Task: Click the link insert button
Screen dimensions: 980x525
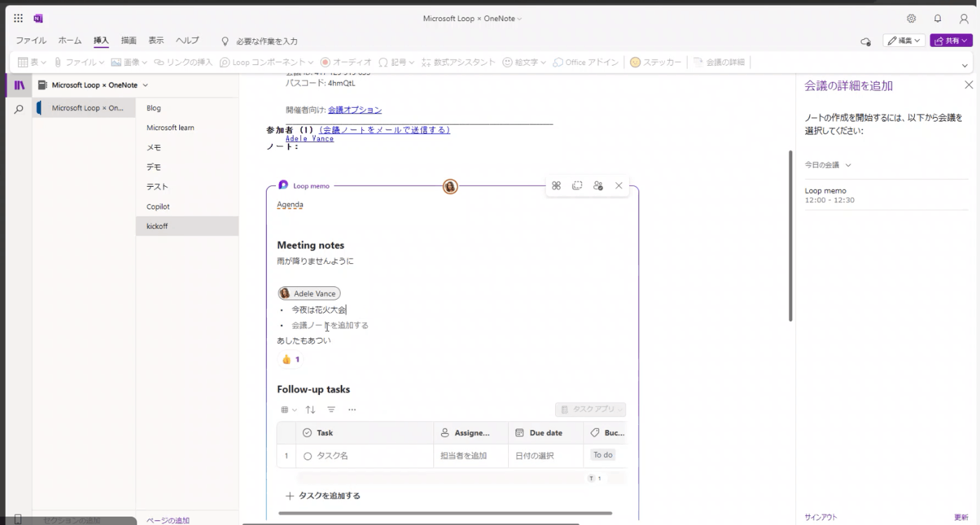Action: (x=183, y=62)
